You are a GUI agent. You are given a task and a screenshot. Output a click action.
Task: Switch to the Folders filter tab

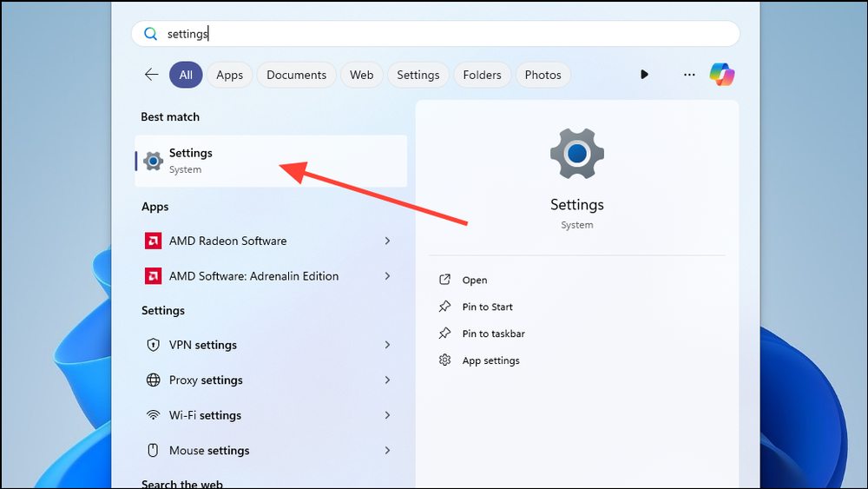[482, 75]
